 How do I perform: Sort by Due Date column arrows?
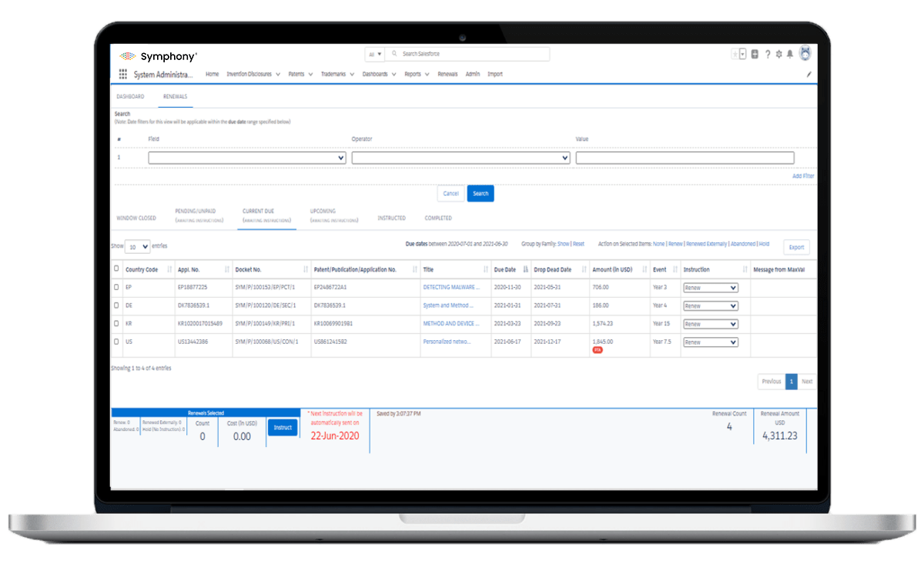(x=525, y=270)
